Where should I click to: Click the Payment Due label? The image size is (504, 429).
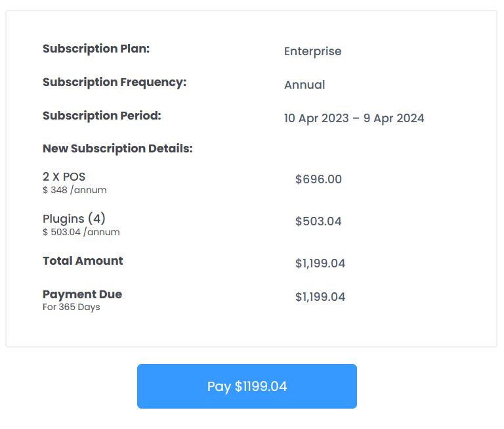pyautogui.click(x=82, y=294)
